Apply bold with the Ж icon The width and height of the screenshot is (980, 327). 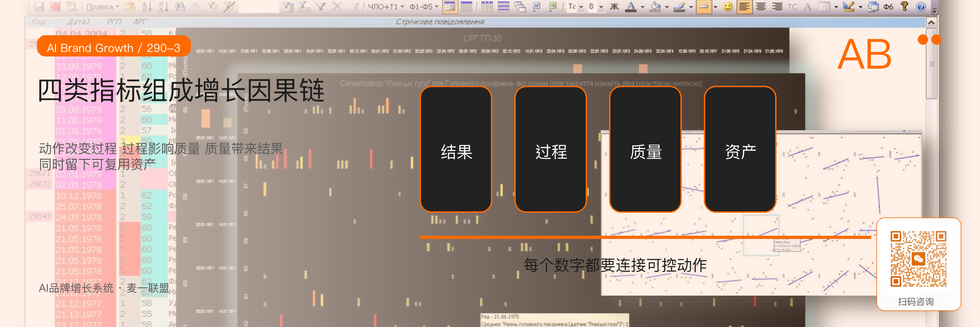click(x=614, y=7)
